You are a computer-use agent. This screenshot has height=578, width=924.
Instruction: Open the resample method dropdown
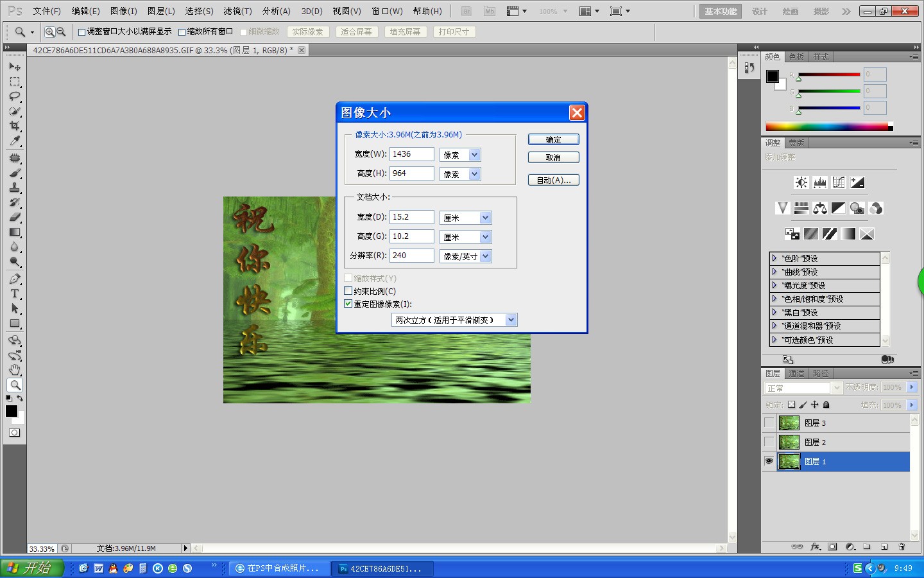tap(511, 320)
